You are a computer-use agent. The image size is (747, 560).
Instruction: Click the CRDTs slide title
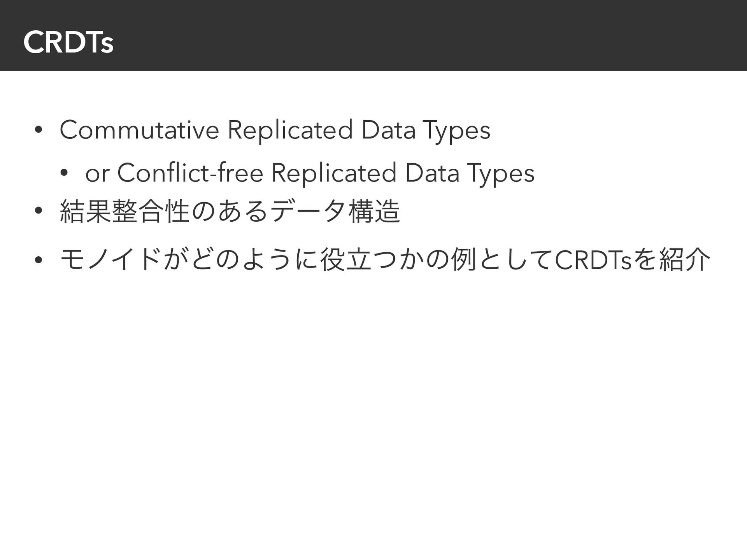68,43
